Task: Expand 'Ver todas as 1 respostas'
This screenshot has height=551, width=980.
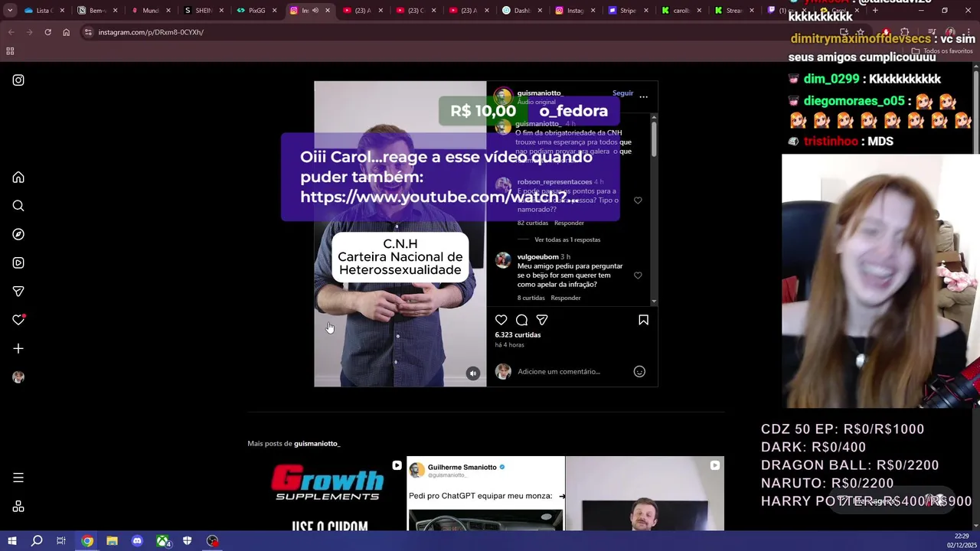Action: pyautogui.click(x=567, y=240)
